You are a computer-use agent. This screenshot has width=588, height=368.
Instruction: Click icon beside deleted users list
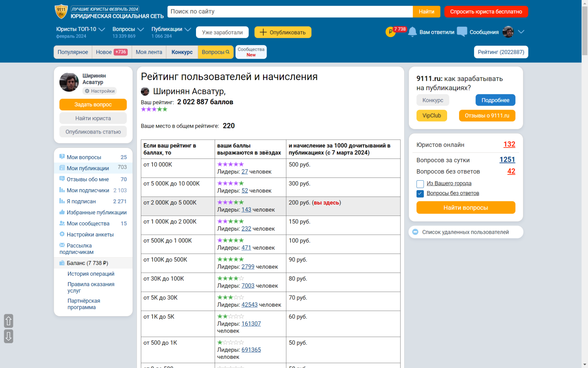[415, 232]
